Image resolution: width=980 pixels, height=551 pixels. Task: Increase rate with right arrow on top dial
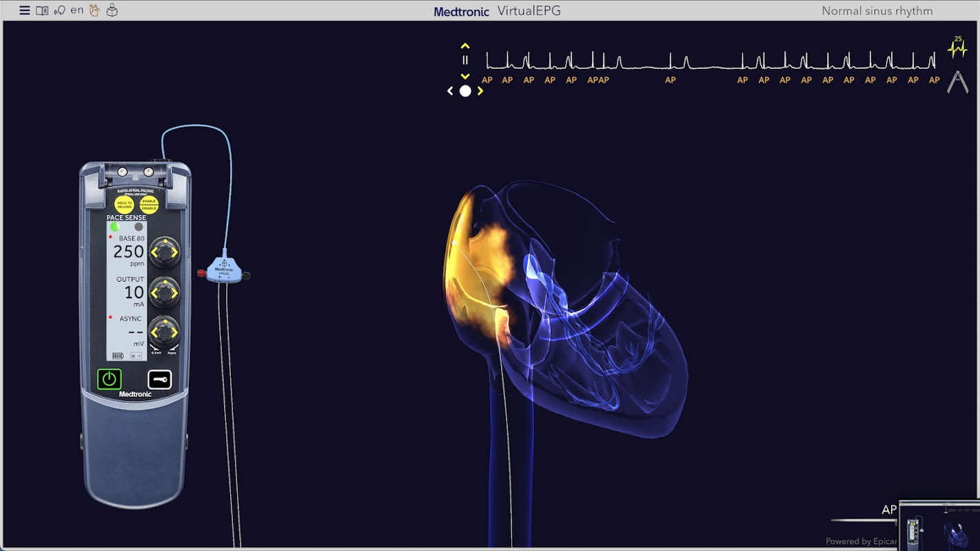(174, 253)
